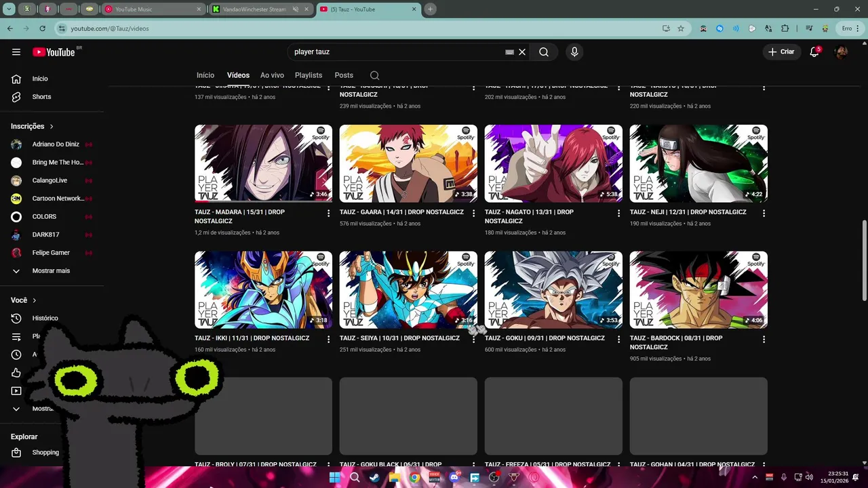This screenshot has height=488, width=868.
Task: Open more options for the NEJI video
Action: tap(764, 213)
